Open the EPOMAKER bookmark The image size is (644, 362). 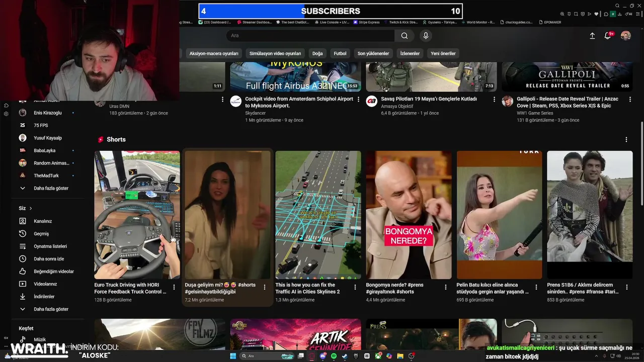549,22
